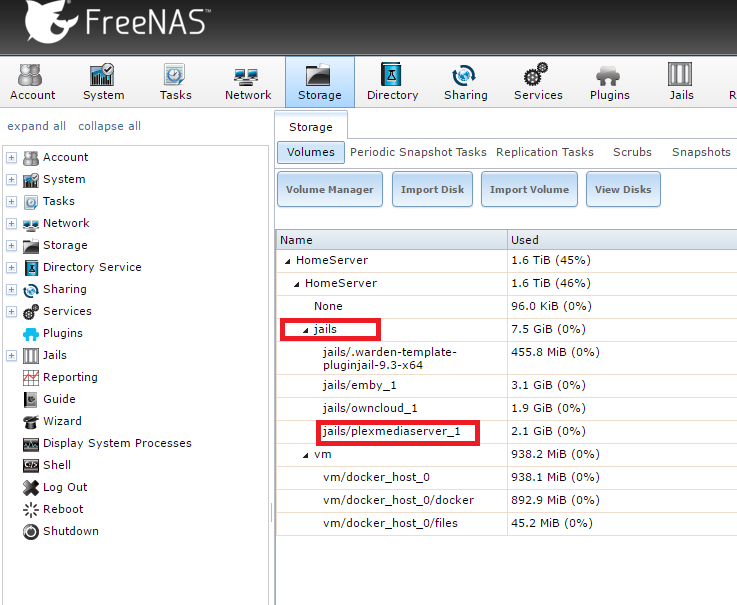The width and height of the screenshot is (737, 605).
Task: Click the collapse all link
Action: coord(109,126)
